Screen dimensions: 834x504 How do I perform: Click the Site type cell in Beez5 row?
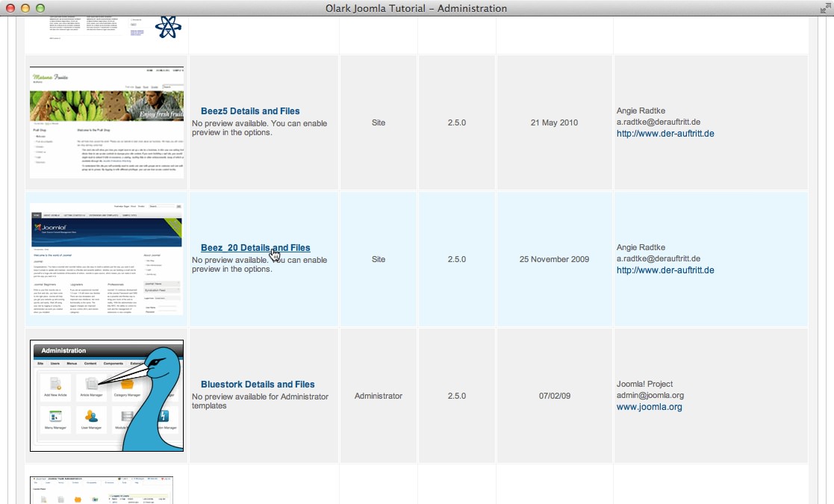pyautogui.click(x=378, y=122)
